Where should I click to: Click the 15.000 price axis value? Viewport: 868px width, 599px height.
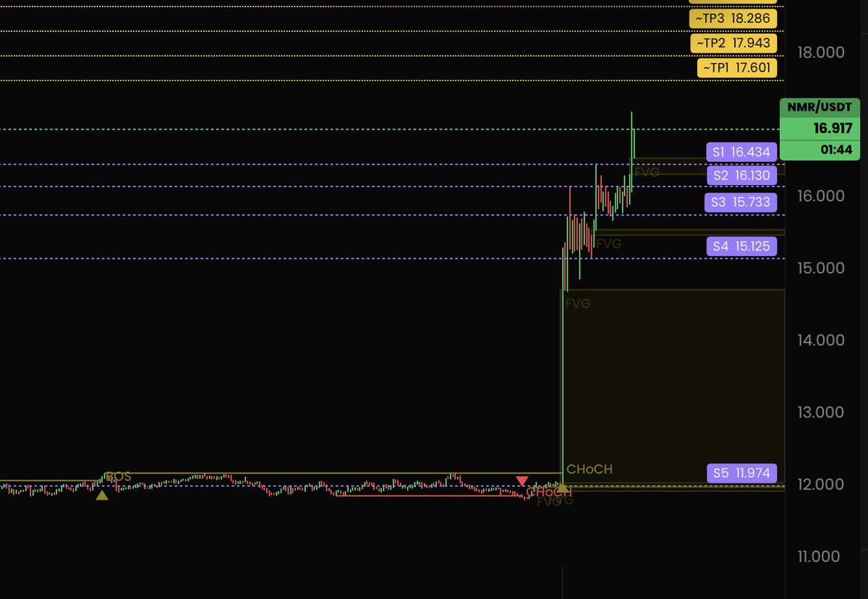click(x=820, y=268)
